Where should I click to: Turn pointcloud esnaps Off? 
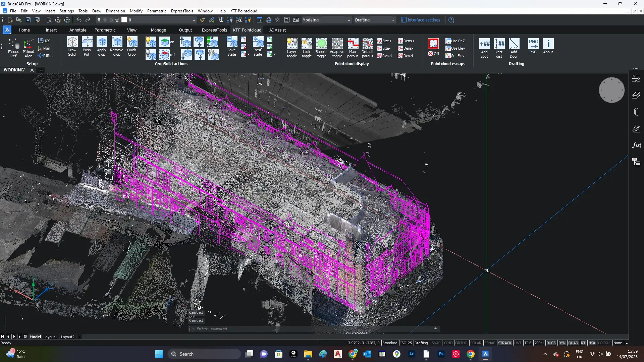434,54
